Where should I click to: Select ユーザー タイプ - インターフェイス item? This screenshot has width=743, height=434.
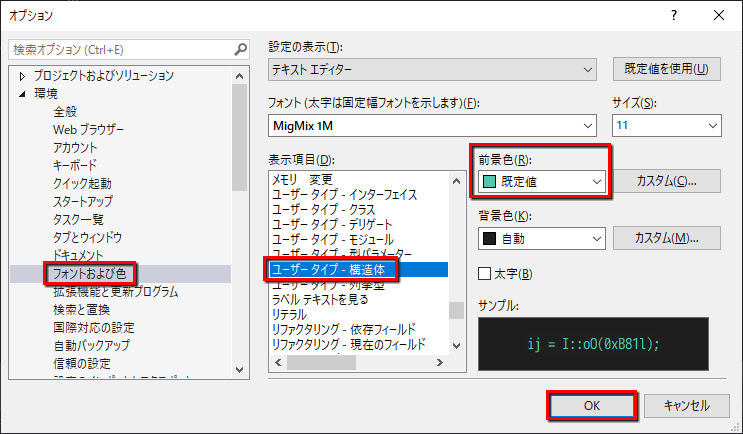(x=344, y=195)
